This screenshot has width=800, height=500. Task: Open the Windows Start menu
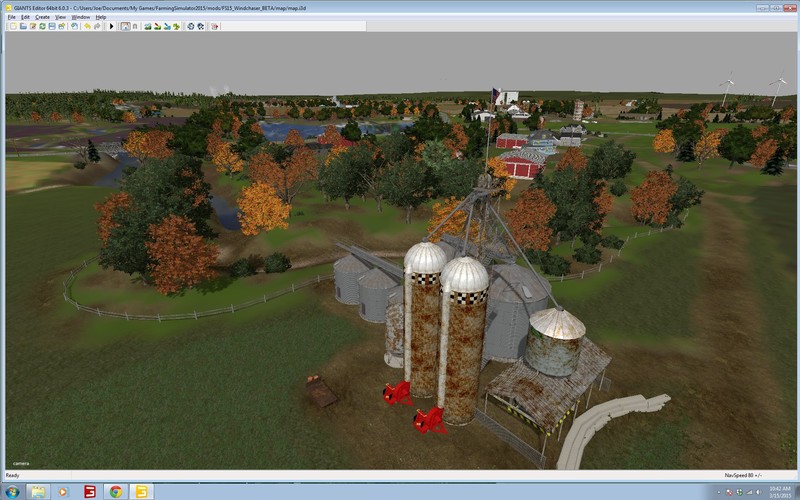(11, 491)
